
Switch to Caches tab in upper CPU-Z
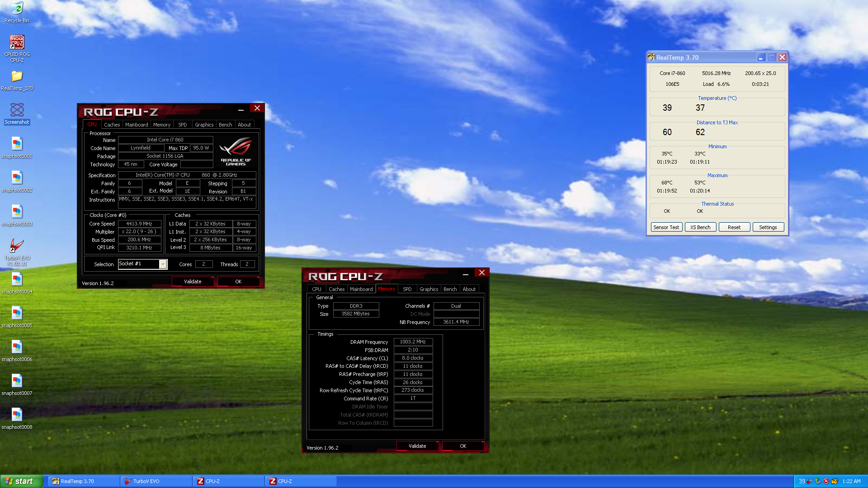click(x=112, y=125)
